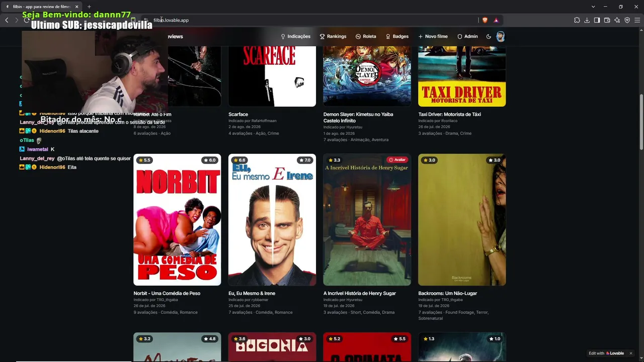Click the 4.8 star rating badge
The height and width of the screenshot is (362, 644).
click(x=209, y=339)
